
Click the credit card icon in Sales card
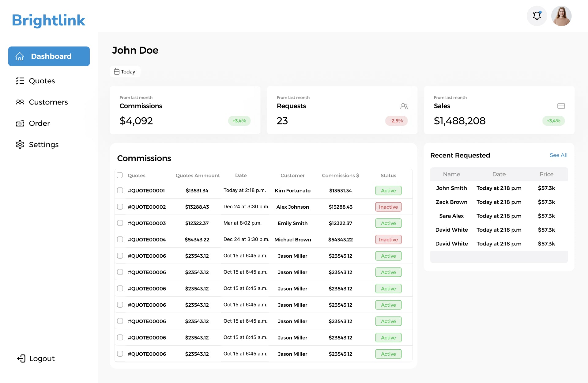[x=561, y=106]
